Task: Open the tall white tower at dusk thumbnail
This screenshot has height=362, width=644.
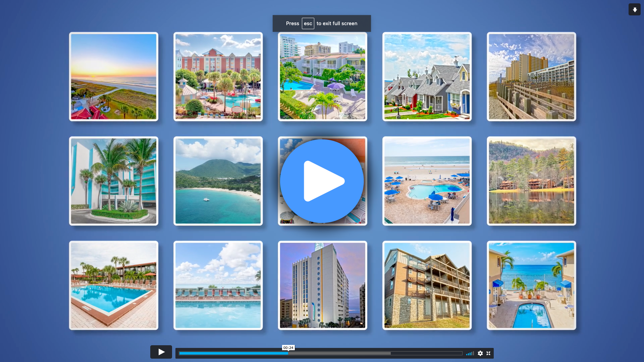Action: pos(322,285)
